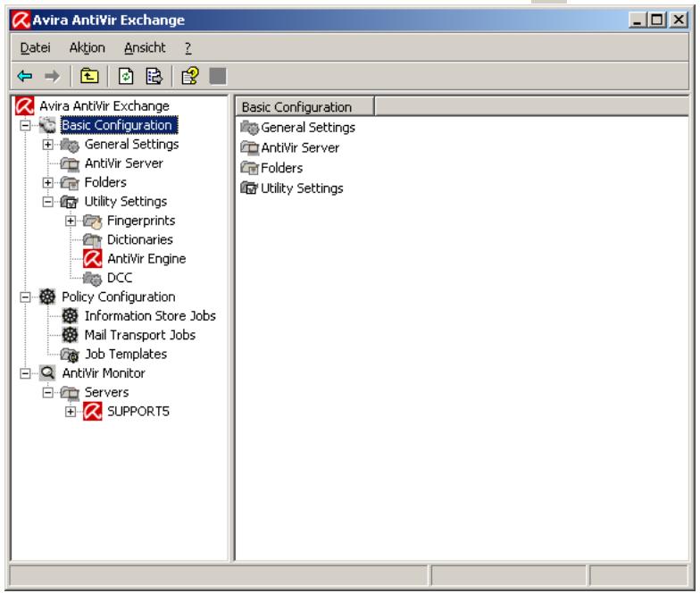Expand the Folders tree node
Viewport: 700px width, 593px height.
pos(48,182)
